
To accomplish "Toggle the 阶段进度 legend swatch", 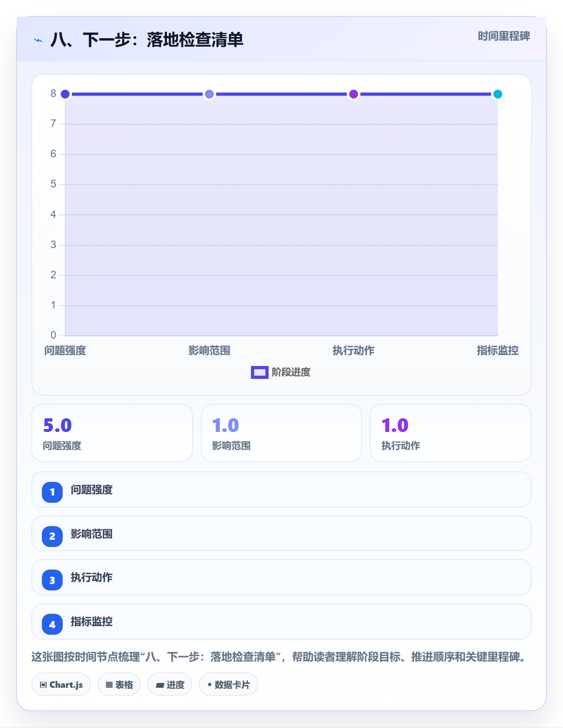I will pos(259,372).
